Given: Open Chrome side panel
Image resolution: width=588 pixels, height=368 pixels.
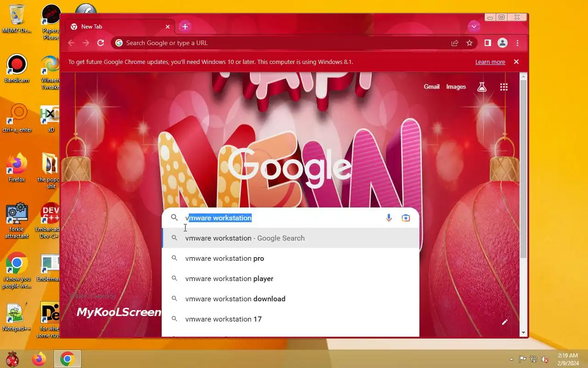Looking at the screenshot, I should click(x=488, y=43).
